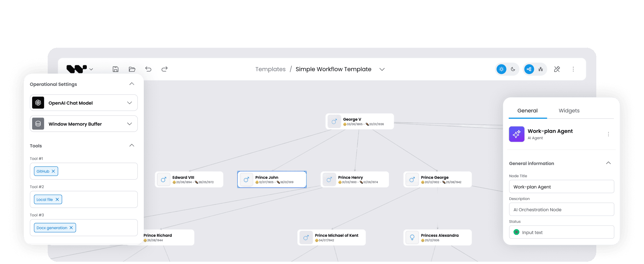Undo the last action

point(148,69)
